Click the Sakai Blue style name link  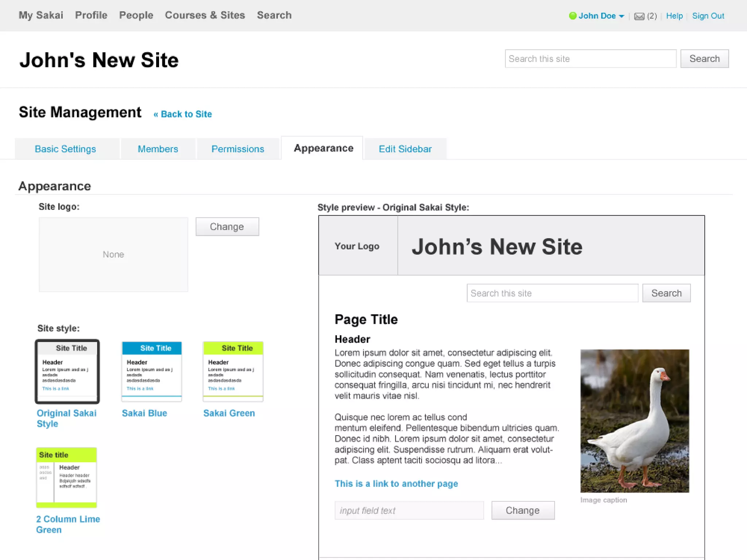click(144, 413)
